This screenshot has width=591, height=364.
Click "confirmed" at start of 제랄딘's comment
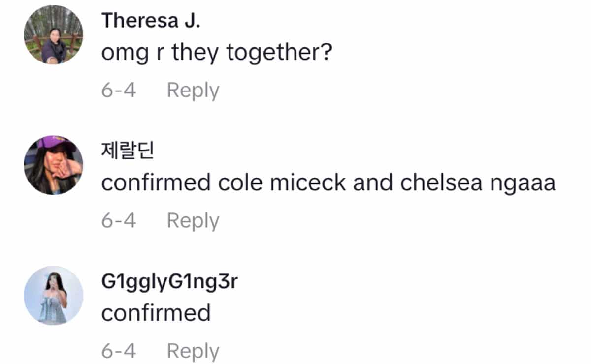pyautogui.click(x=156, y=183)
